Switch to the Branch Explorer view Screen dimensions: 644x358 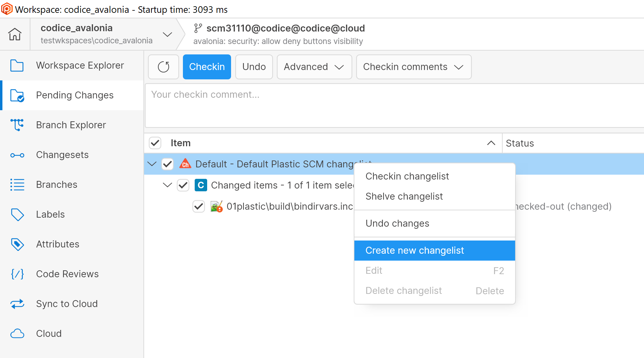click(71, 125)
